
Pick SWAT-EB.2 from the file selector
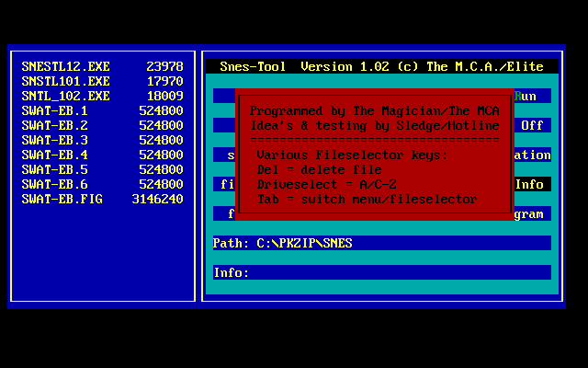55,125
